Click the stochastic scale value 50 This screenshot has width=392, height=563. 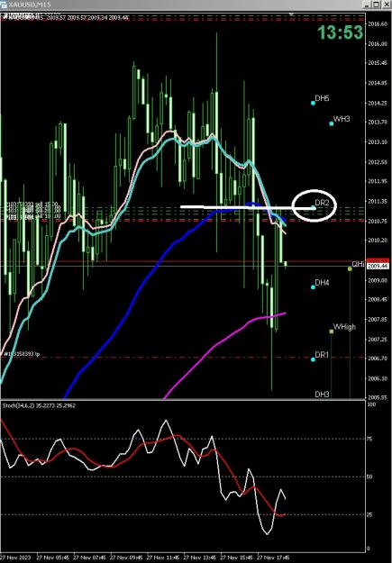(x=370, y=477)
